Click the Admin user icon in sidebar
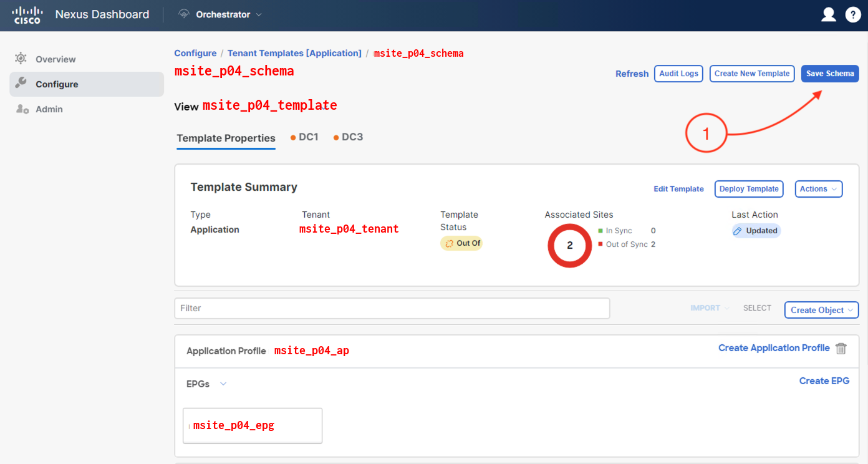 click(22, 109)
